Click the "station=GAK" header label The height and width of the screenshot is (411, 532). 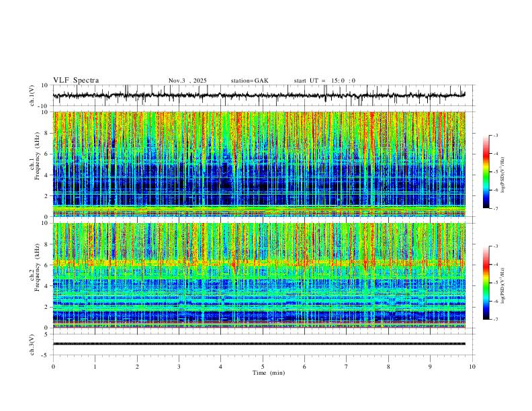pos(249,81)
